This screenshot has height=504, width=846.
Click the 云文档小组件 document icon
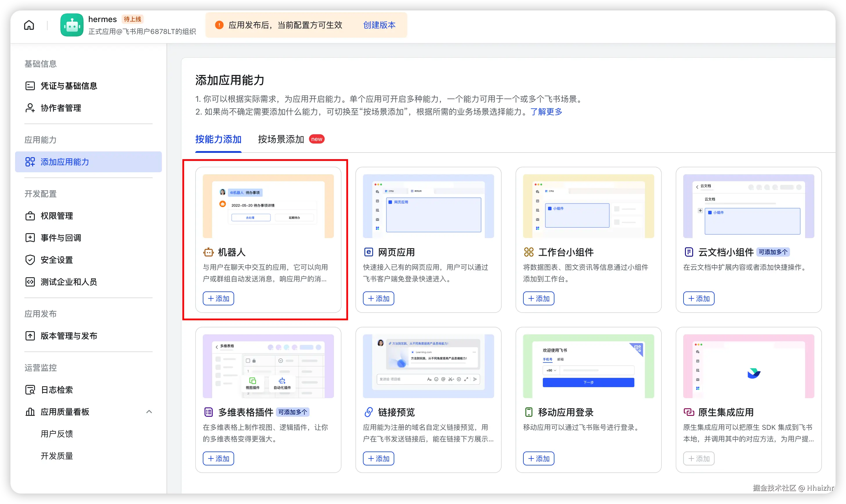point(689,252)
